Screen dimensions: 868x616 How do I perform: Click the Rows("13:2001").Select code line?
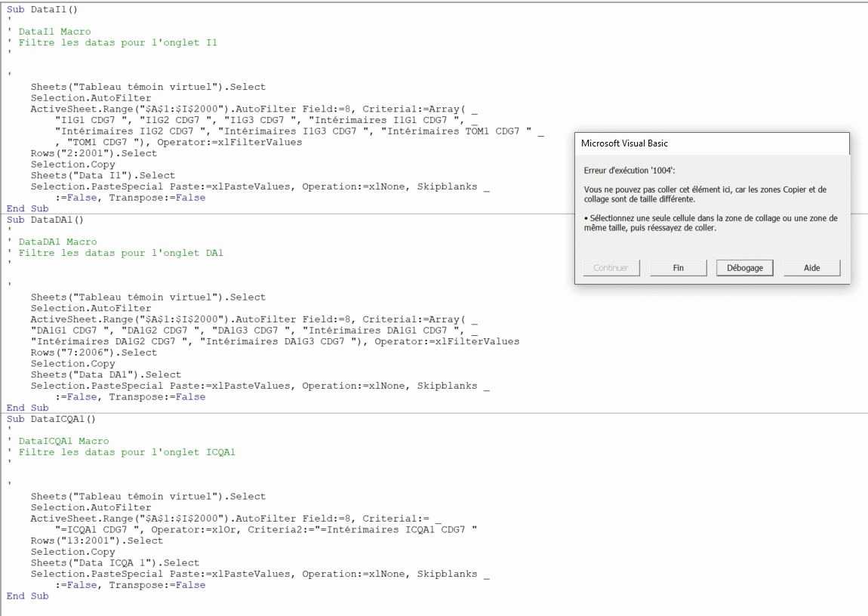click(97, 541)
